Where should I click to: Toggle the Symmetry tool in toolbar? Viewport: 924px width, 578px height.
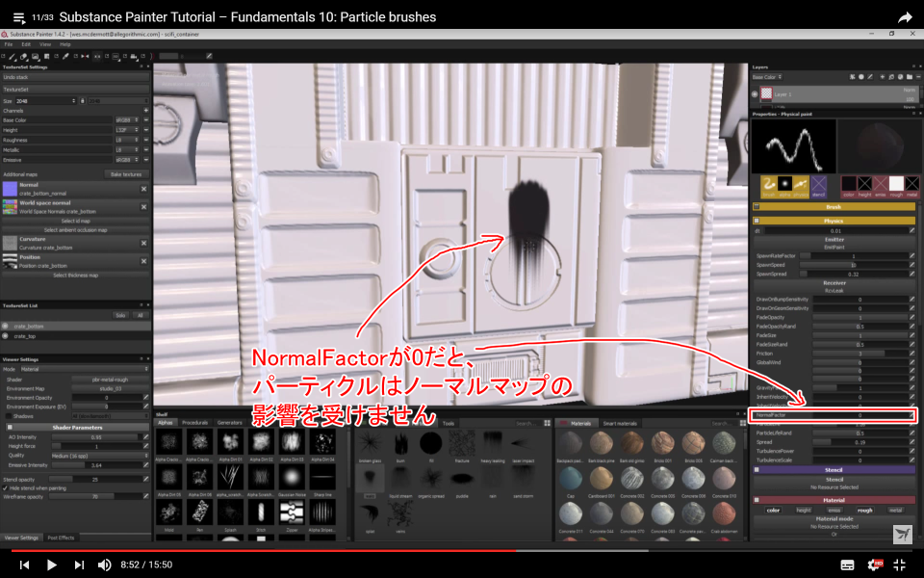[85, 57]
